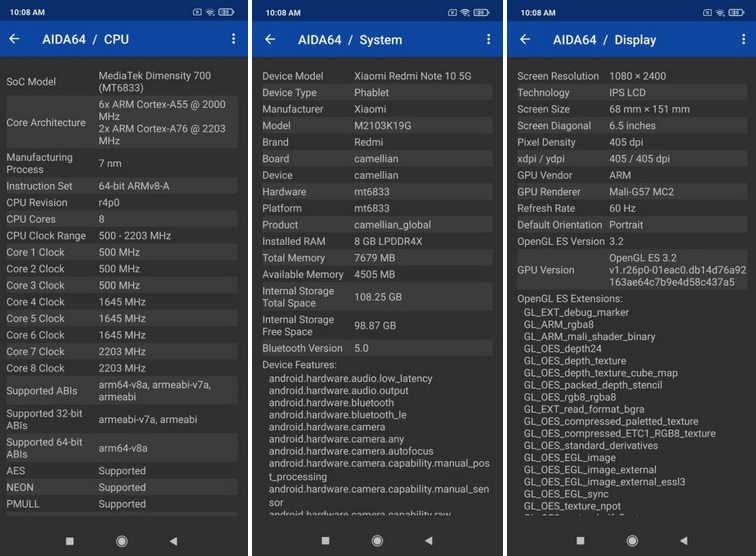Tap the Pixel Density row
Screen dimensions: 756x556
point(632,142)
